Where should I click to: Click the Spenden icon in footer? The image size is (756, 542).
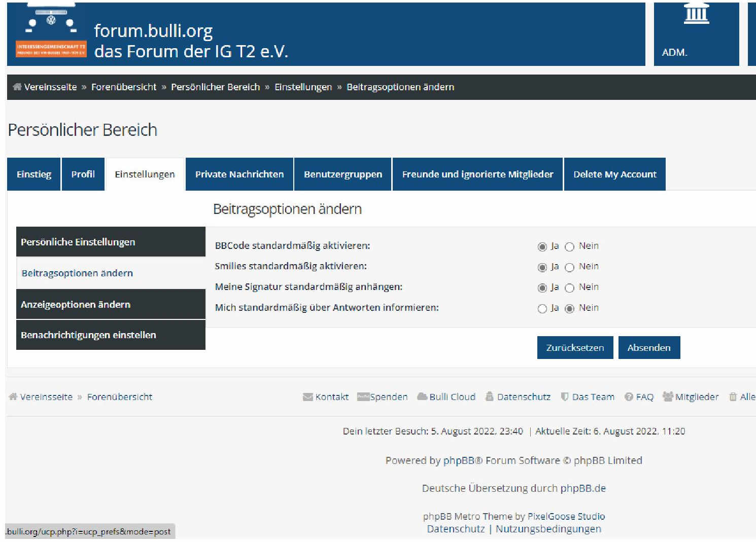coord(363,397)
